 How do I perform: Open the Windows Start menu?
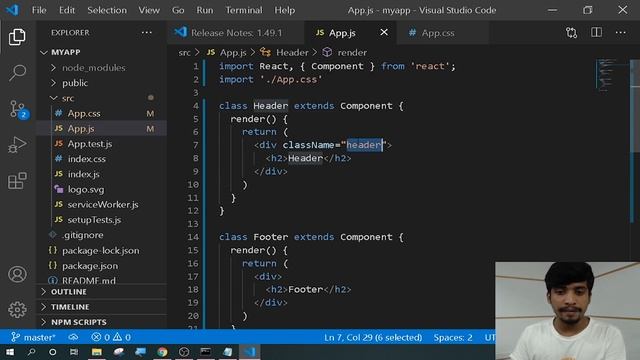[x=10, y=352]
